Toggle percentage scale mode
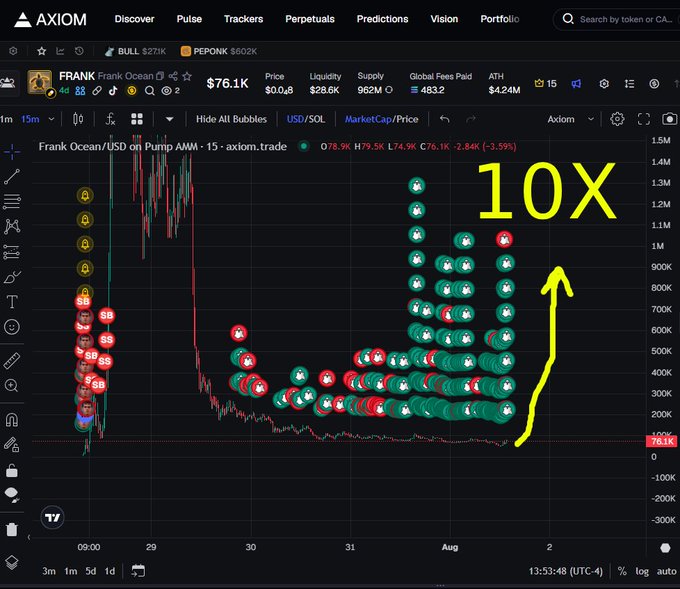Viewport: 680px width, 589px height. 622,571
